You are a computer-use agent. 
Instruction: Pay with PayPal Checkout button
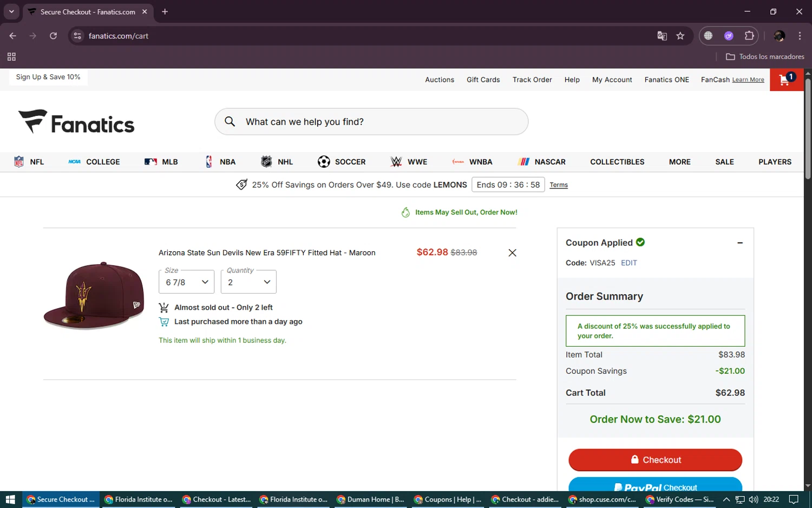pyautogui.click(x=655, y=484)
